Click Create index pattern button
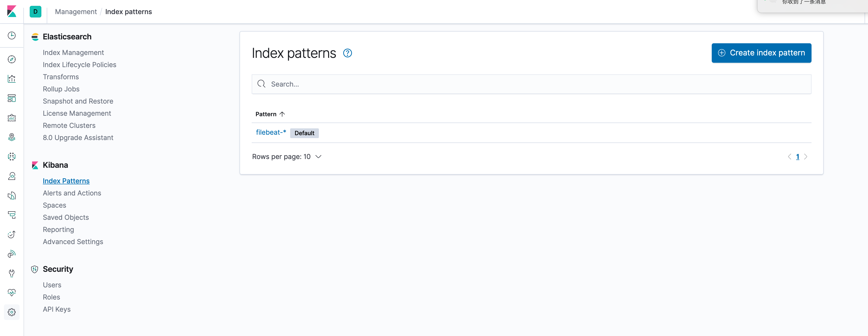 (761, 53)
